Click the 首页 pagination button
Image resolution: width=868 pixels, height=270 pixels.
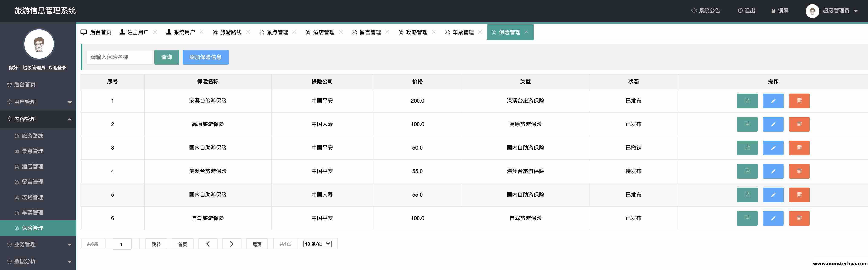pos(183,244)
